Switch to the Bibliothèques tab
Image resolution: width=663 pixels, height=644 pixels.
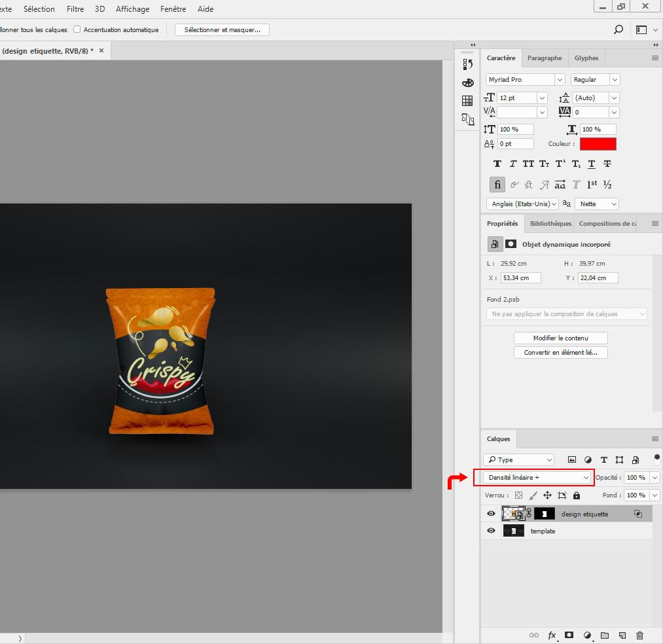(550, 223)
